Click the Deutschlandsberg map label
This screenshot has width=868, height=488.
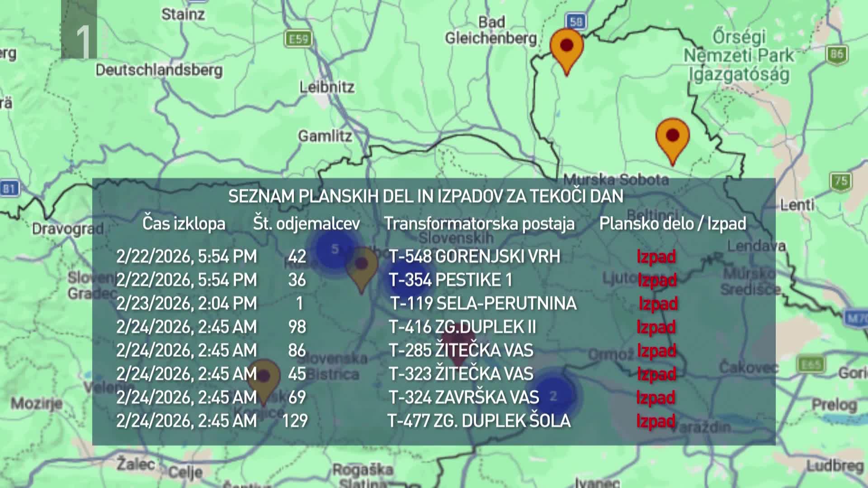coord(159,70)
